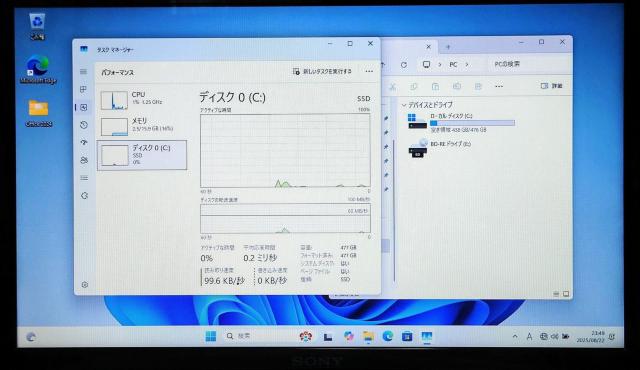Viewport: 640px width, 370px height.
Task: Expand chevron after PC in address bar
Action: [467, 64]
